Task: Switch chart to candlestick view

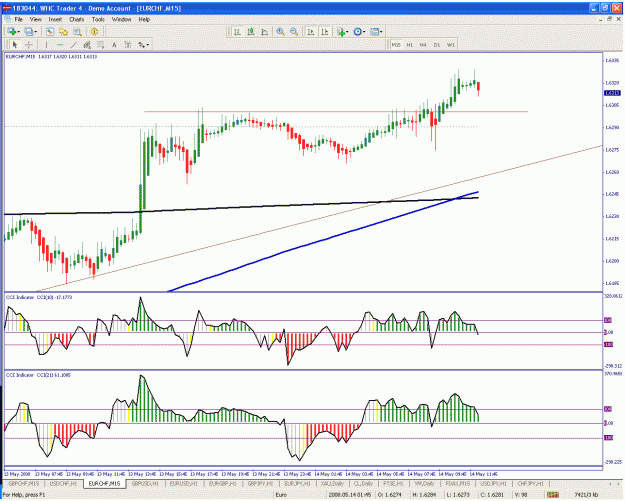Action: tap(251, 31)
